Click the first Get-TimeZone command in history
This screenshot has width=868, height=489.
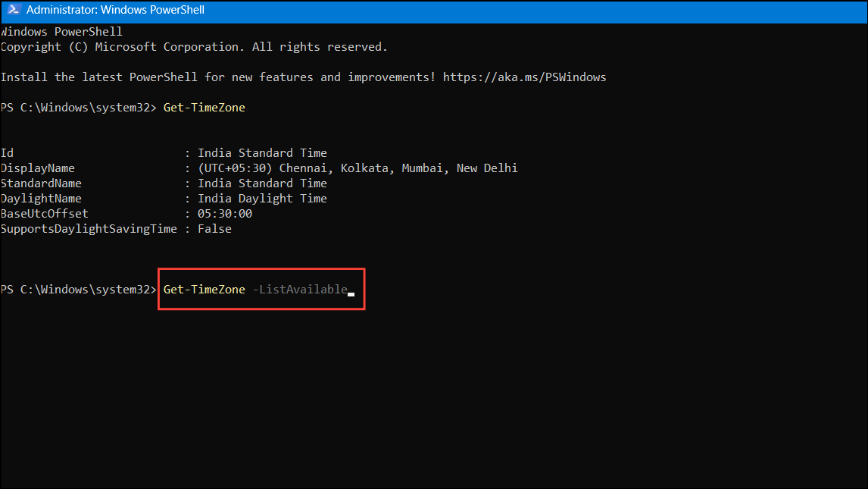(204, 107)
